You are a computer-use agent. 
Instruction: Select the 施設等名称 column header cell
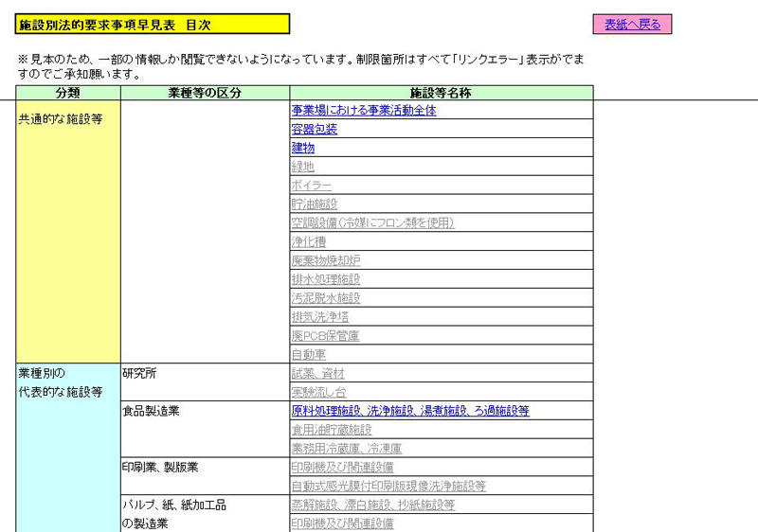click(442, 93)
